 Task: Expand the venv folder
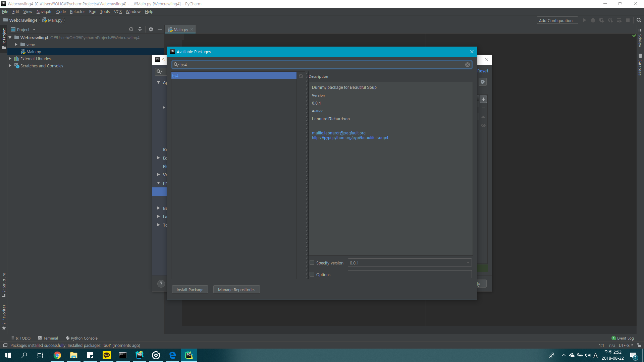(x=16, y=45)
